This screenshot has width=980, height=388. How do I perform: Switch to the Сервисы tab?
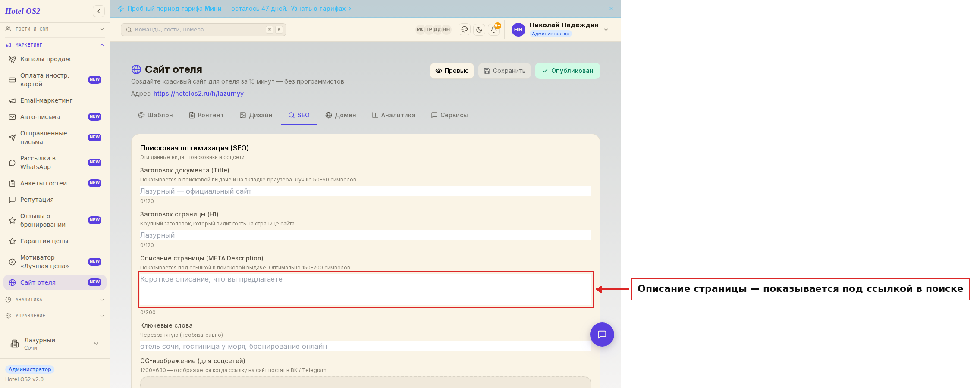449,115
